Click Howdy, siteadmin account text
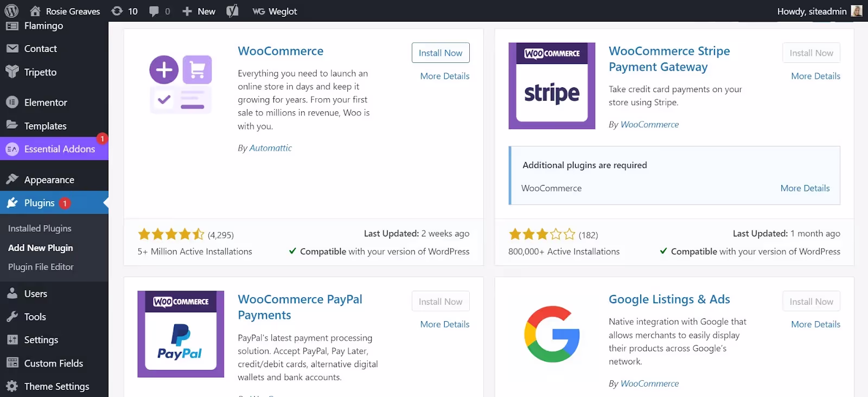 click(812, 11)
